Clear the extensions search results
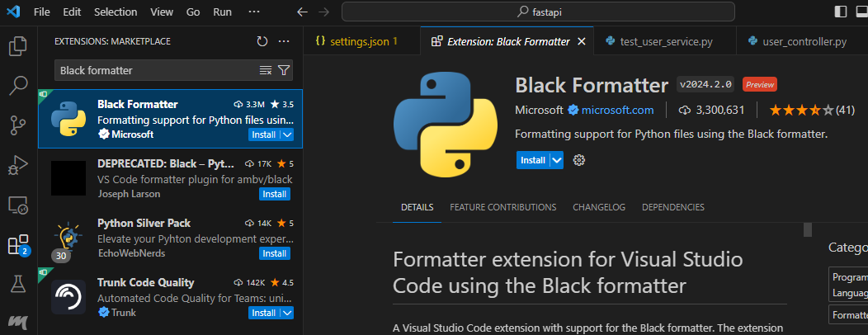Image resolution: width=868 pixels, height=335 pixels. tap(266, 70)
